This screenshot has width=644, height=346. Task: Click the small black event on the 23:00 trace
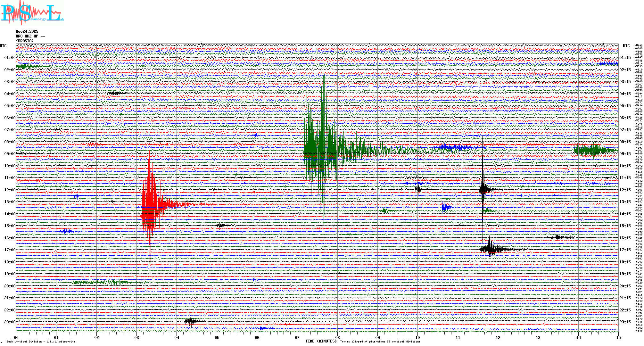pyautogui.click(x=191, y=321)
